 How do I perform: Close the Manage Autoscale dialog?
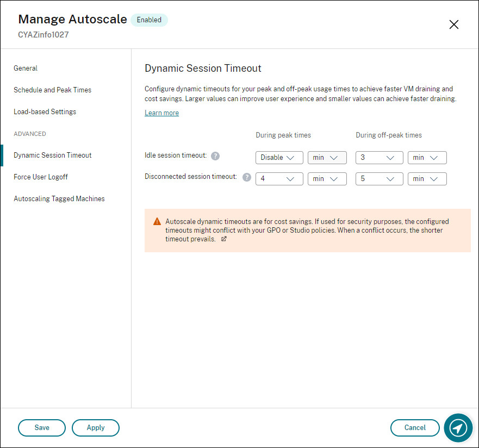tap(454, 24)
